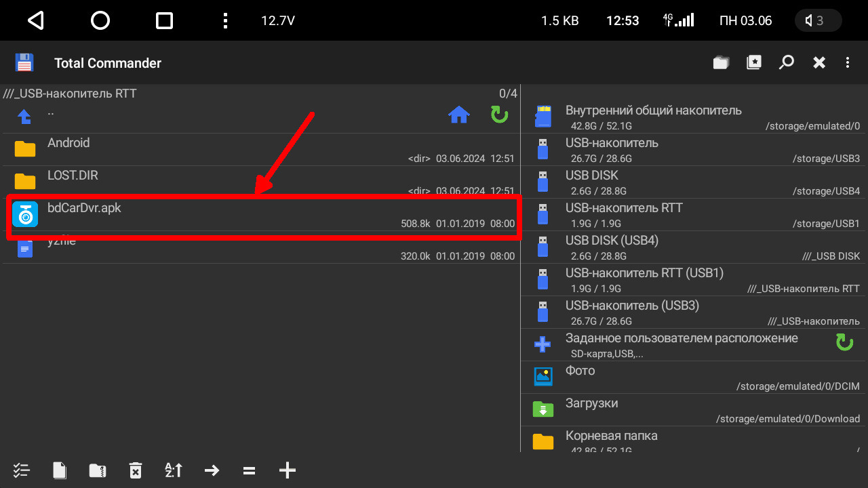
Task: Tap the bdCarDvr.apk camera app icon
Action: point(25,215)
